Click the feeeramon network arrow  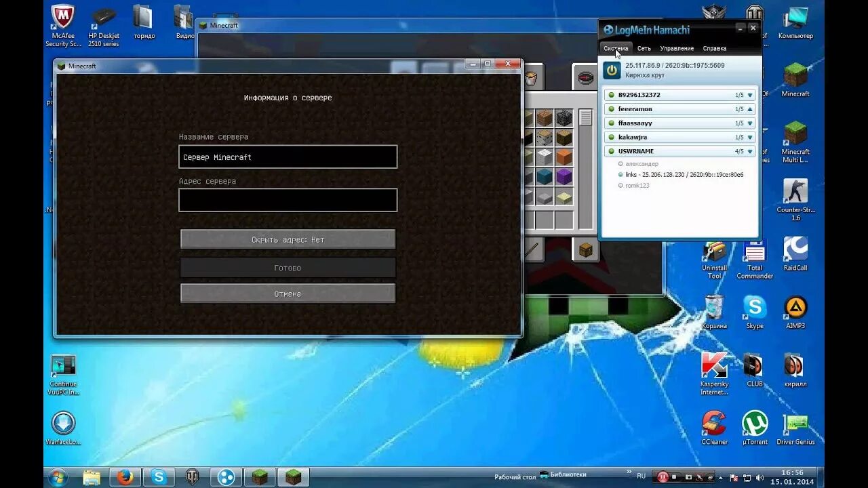pos(750,109)
